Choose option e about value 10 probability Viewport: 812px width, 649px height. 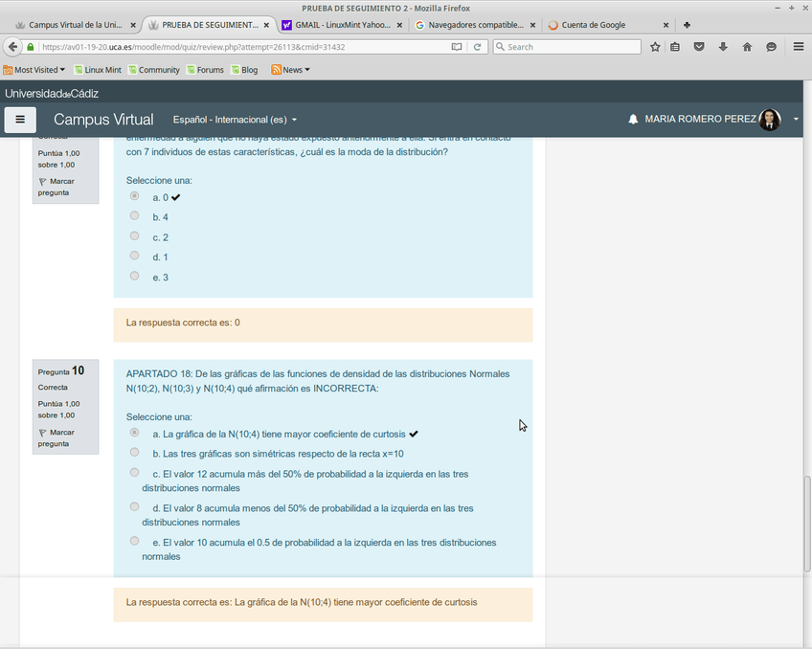point(134,542)
